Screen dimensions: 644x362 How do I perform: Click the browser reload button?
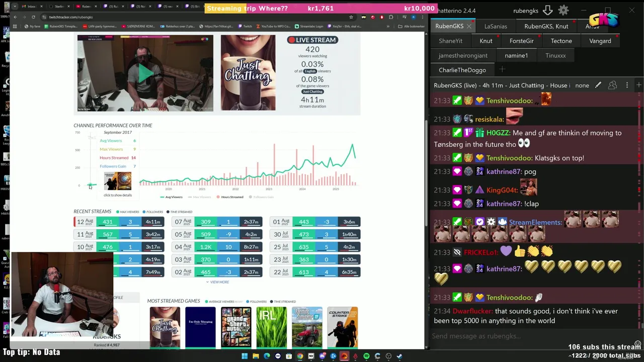point(33,17)
